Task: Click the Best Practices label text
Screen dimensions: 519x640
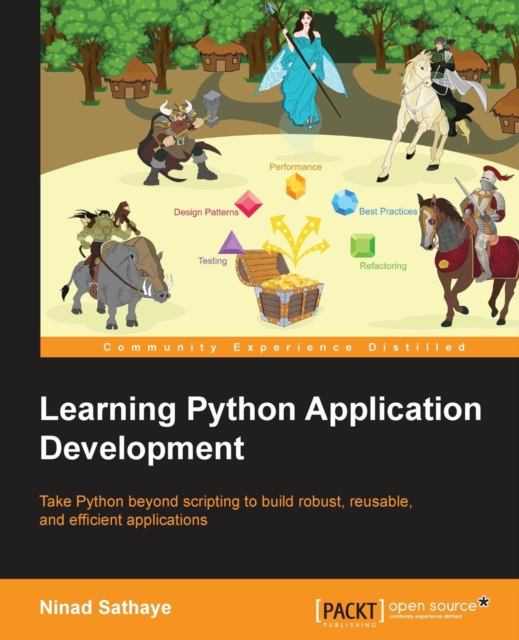Action: click(x=388, y=211)
